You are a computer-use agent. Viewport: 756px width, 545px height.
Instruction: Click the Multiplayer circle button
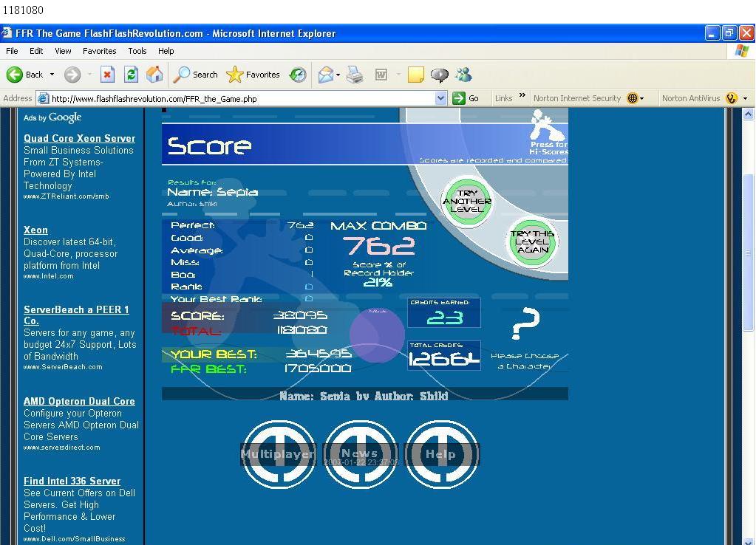[278, 454]
